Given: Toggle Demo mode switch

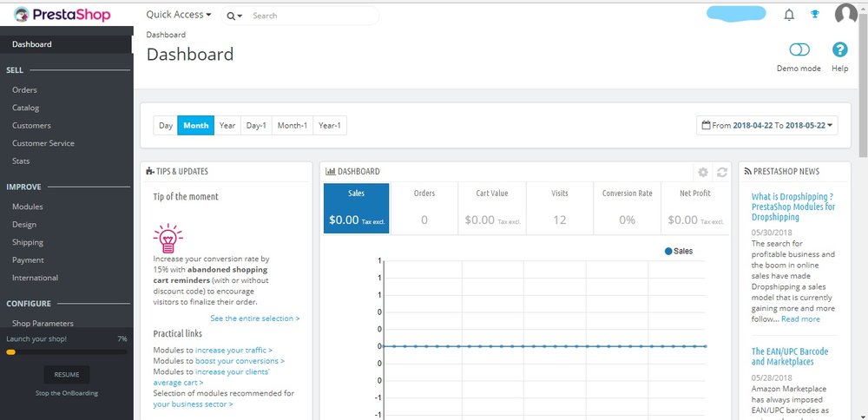Looking at the screenshot, I should (x=799, y=50).
